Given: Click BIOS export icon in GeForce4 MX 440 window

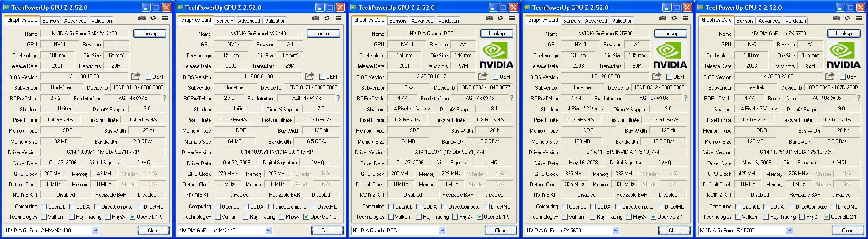Looking at the screenshot, I should [x=310, y=76].
